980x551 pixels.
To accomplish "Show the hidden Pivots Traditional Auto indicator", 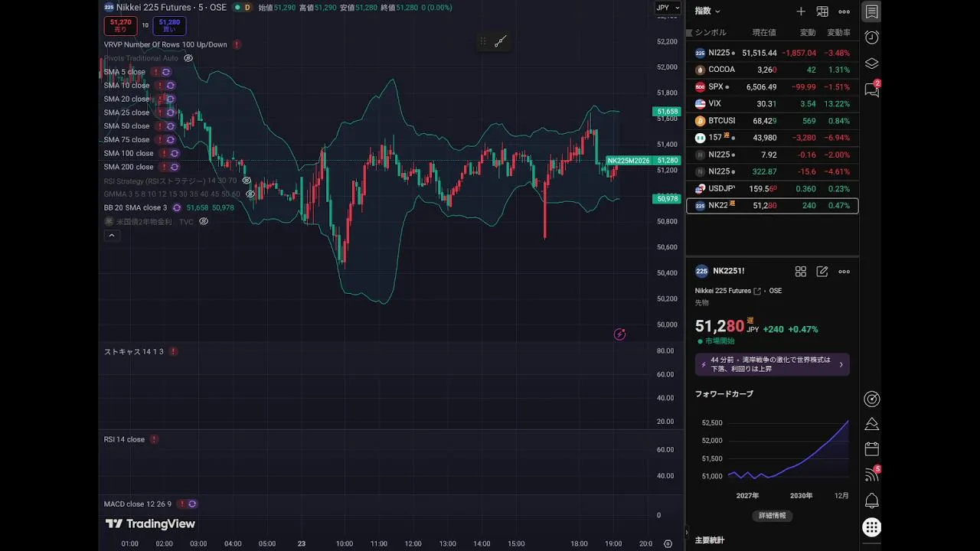I will coord(188,58).
